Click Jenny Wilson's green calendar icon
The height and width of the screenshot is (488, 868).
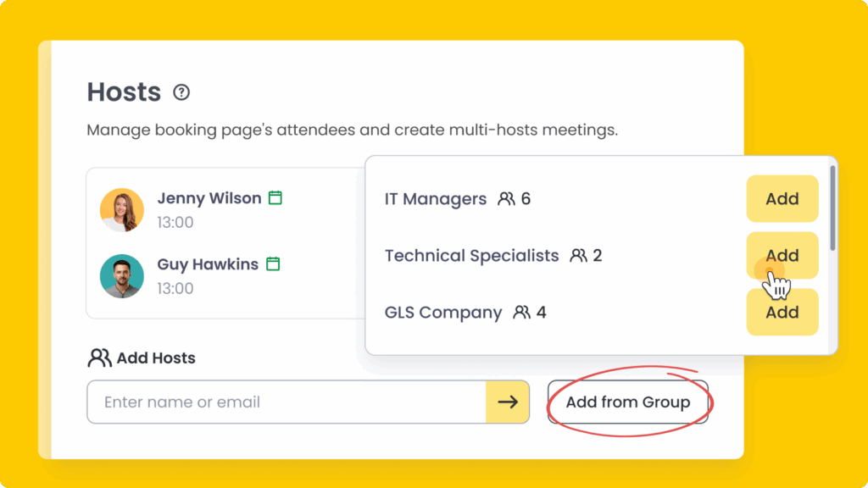pyautogui.click(x=275, y=198)
